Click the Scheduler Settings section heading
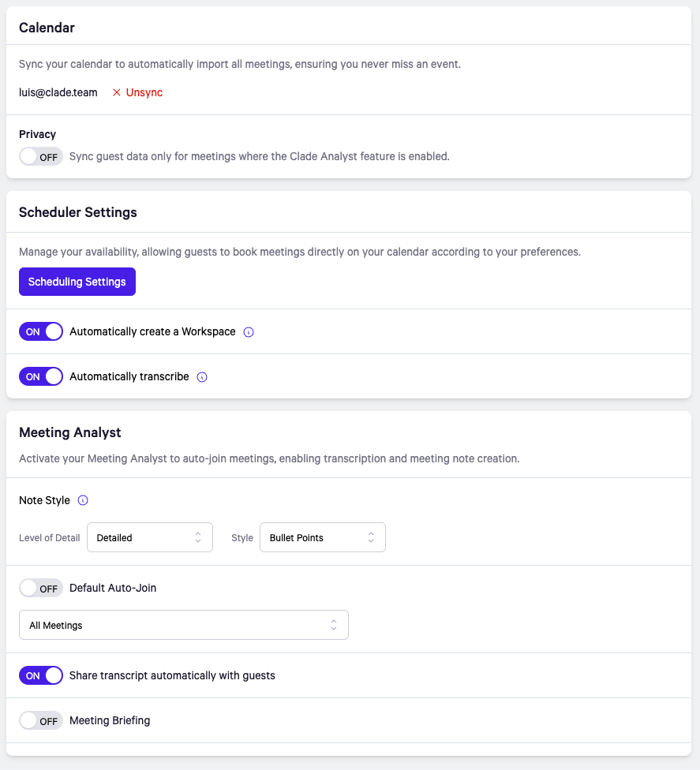The width and height of the screenshot is (700, 770). point(78,212)
